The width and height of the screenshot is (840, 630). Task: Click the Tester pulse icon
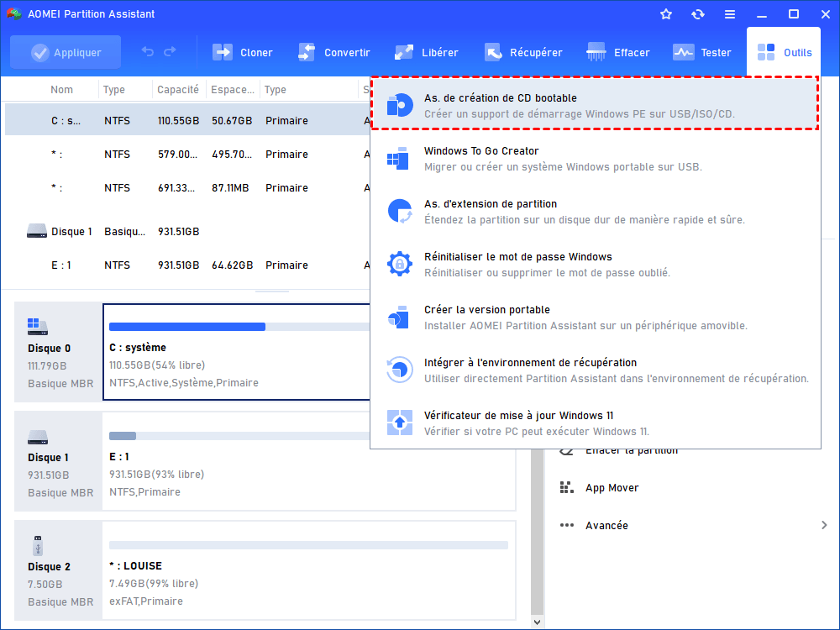click(684, 52)
